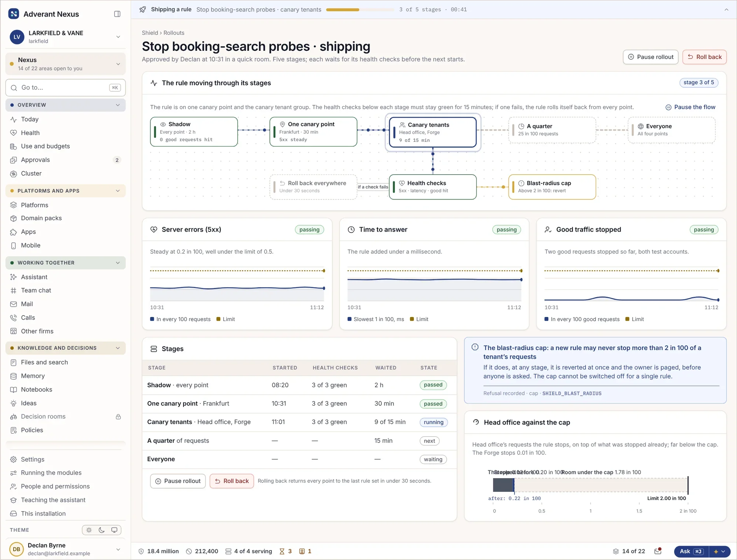Switch to system theme
This screenshot has height=560, width=737.
coord(114,530)
